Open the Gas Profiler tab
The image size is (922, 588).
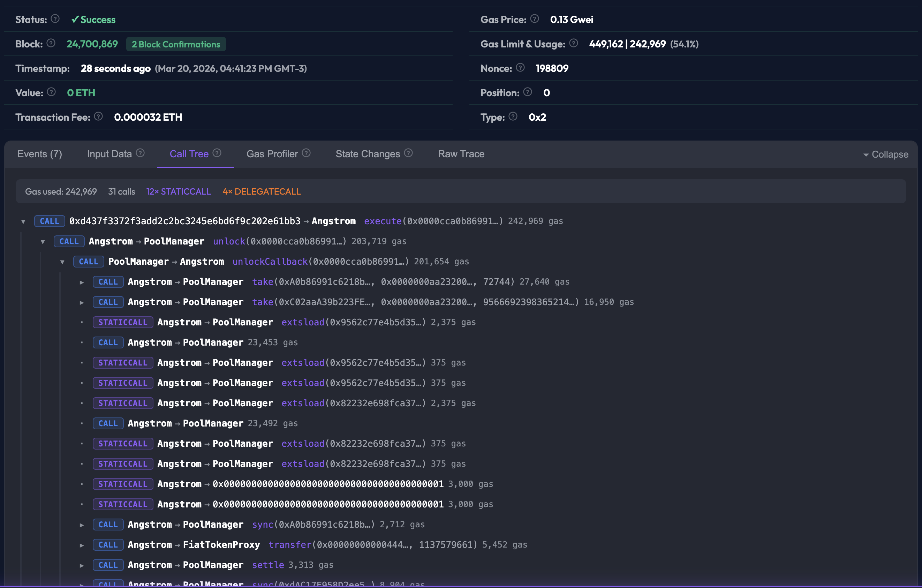click(x=272, y=154)
